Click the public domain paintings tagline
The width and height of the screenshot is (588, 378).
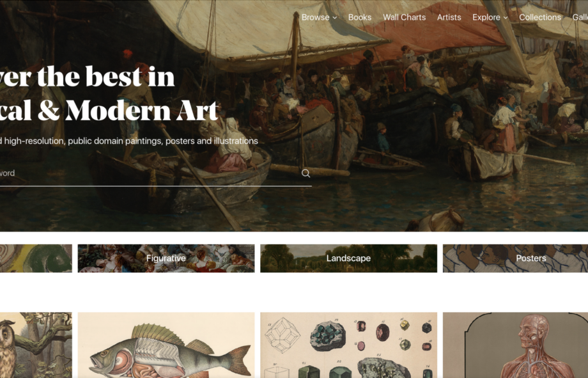point(129,141)
